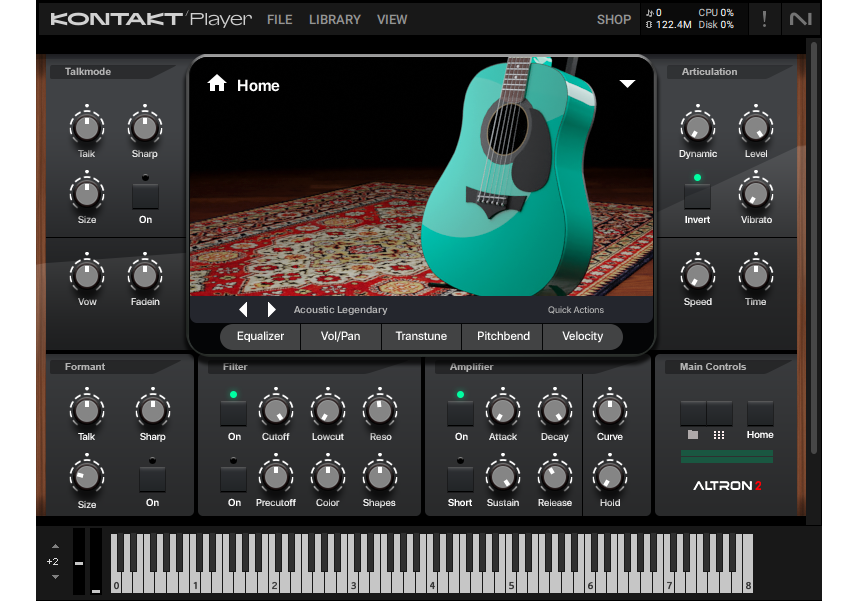Click the green level meter in Main Controls
The width and height of the screenshot is (859, 601).
[x=726, y=456]
